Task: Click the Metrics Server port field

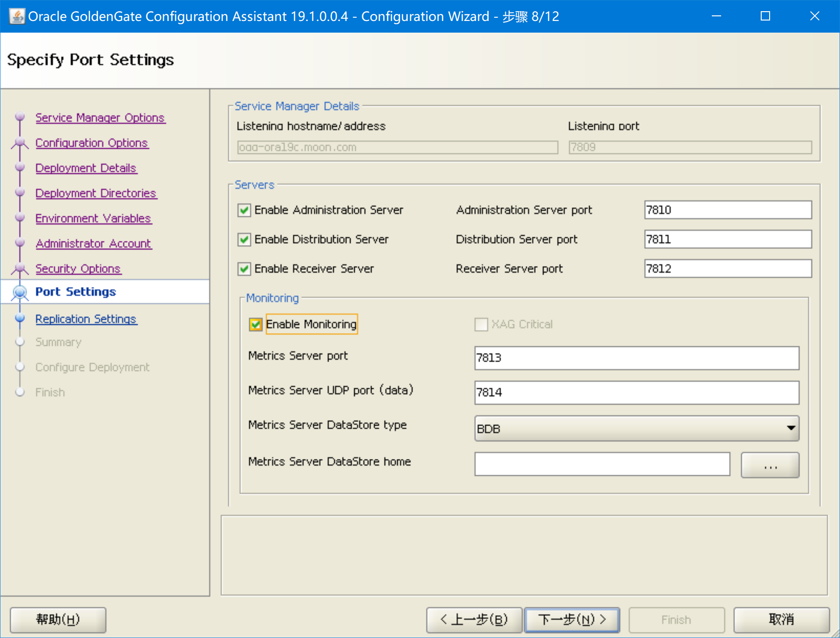Action: [636, 358]
